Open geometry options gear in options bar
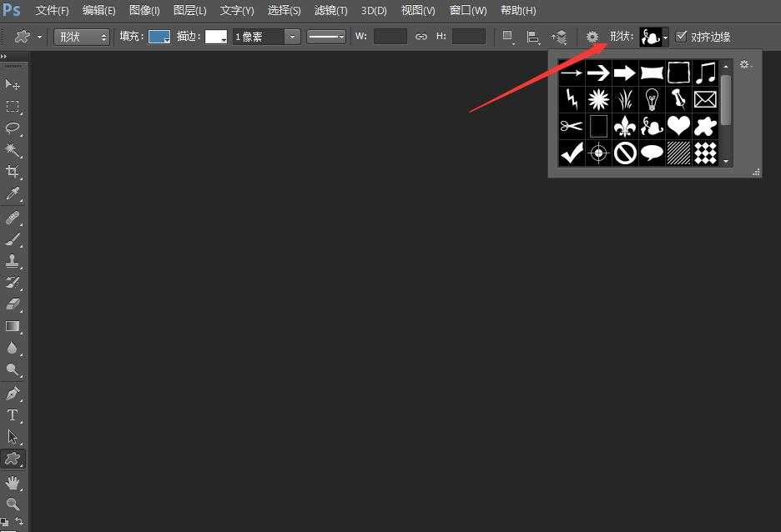 tap(592, 37)
